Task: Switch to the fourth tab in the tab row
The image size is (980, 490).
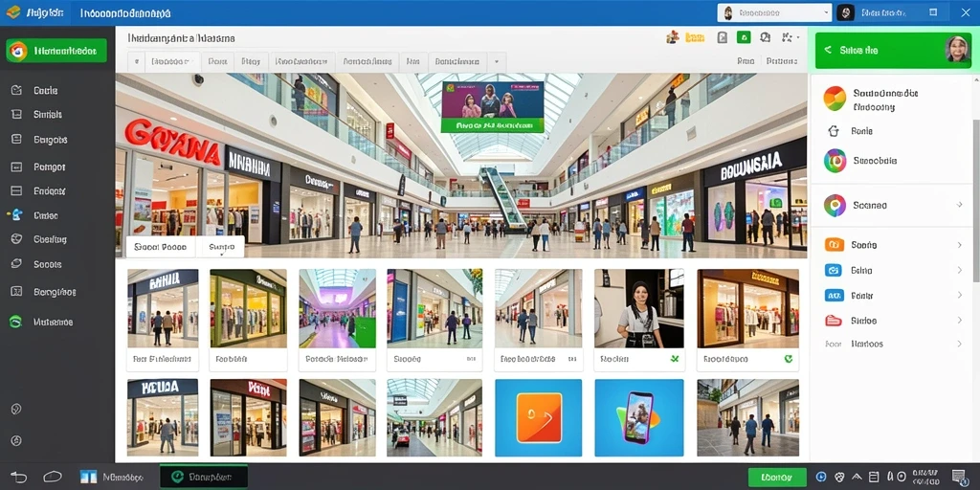Action: [x=301, y=62]
